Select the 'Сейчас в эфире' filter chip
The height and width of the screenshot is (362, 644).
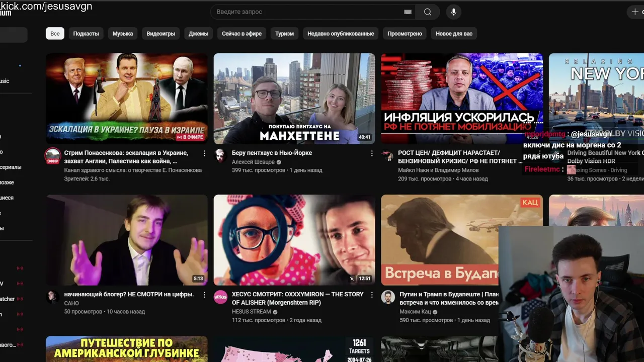coord(242,34)
